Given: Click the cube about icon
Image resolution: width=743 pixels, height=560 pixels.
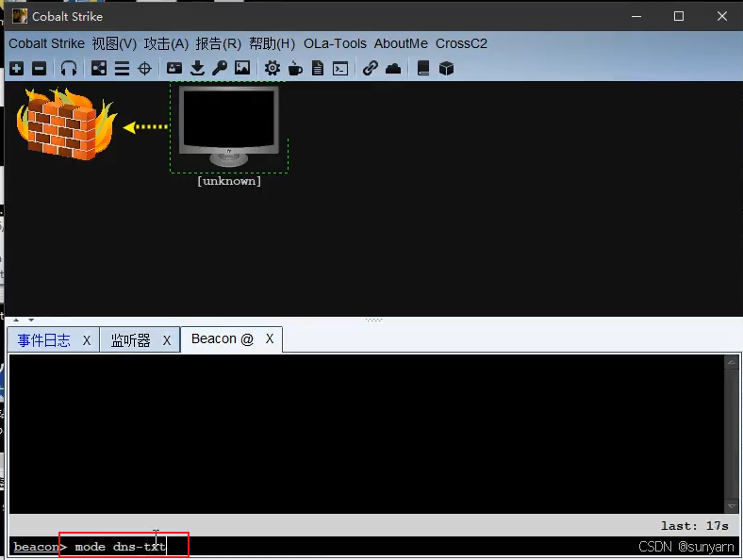Looking at the screenshot, I should click(446, 69).
